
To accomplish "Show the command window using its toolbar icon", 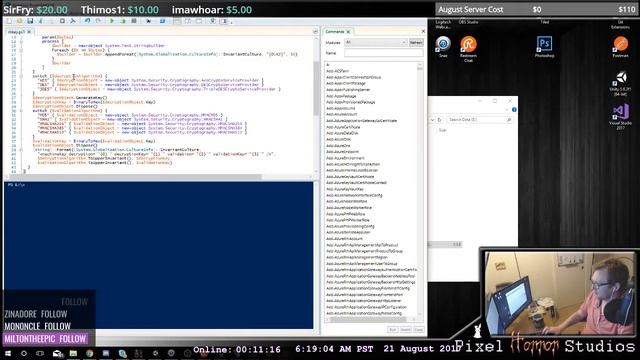I will click(213, 21).
